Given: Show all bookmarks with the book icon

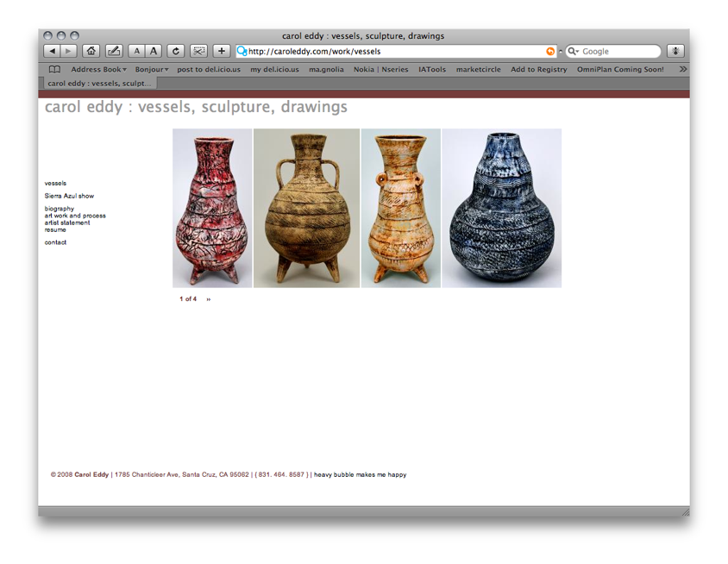Looking at the screenshot, I should [x=54, y=69].
